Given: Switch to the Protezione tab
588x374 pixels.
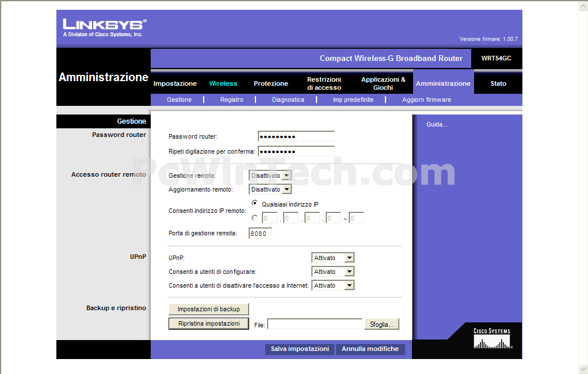Looking at the screenshot, I should coord(271,83).
